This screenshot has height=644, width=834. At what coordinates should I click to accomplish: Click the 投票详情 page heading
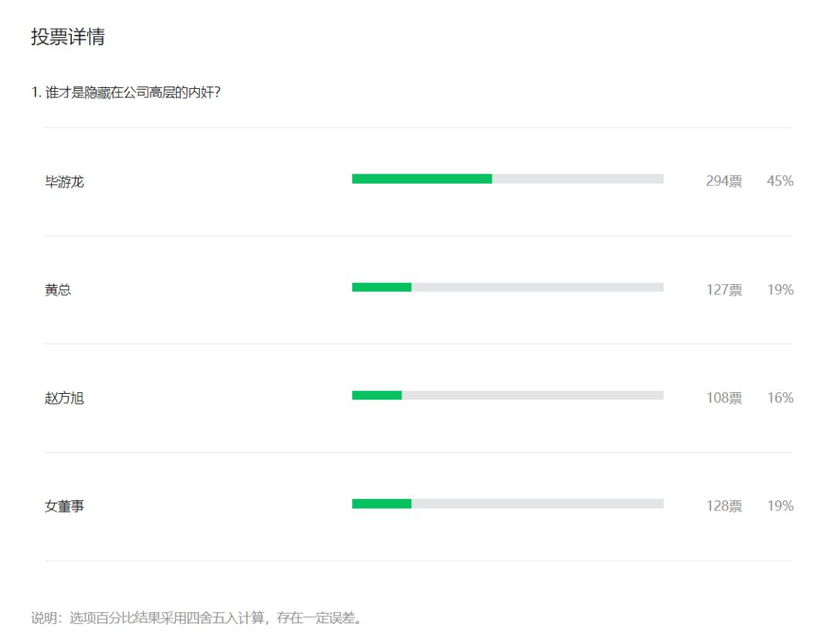(x=68, y=37)
